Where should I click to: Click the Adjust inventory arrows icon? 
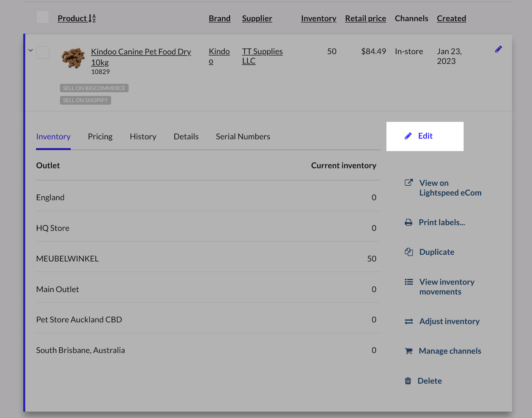409,322
